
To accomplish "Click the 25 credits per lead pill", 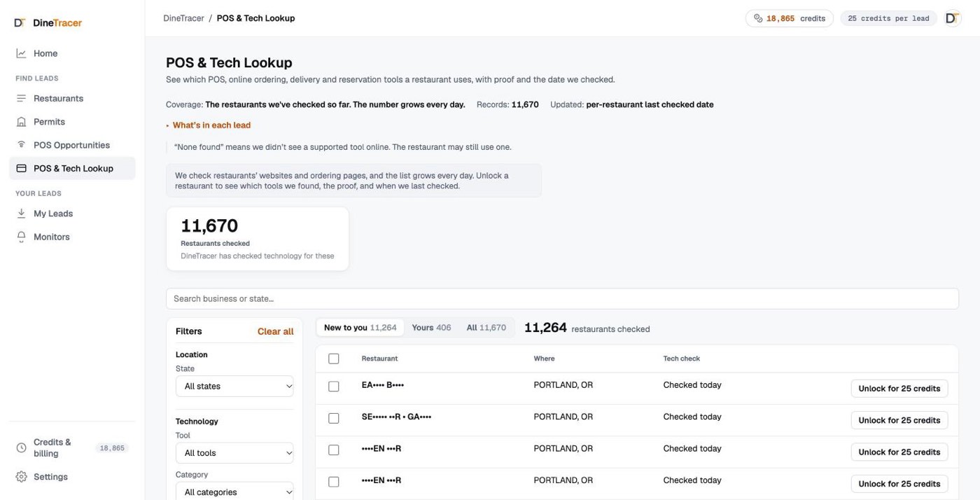I will [888, 18].
